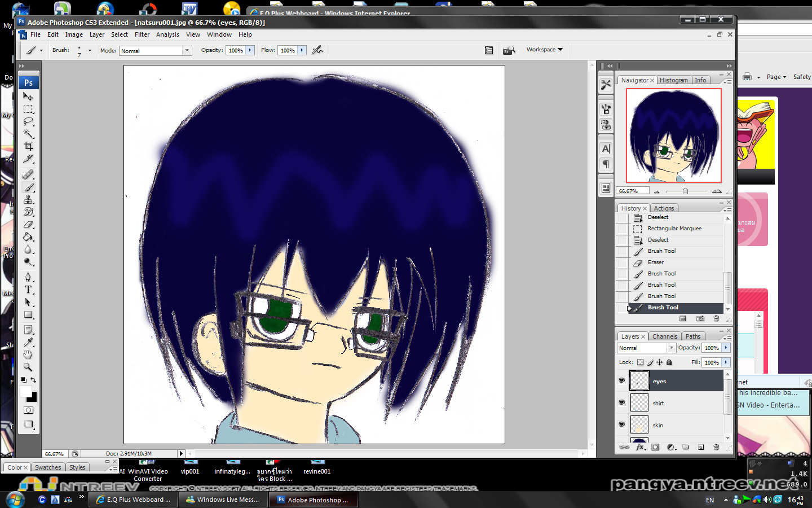Hide the eyes layer
812x508 pixels.
pyautogui.click(x=621, y=380)
